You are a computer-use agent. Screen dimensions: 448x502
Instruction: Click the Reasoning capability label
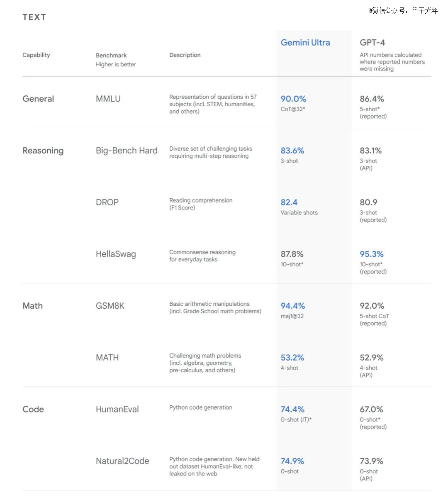coord(43,151)
